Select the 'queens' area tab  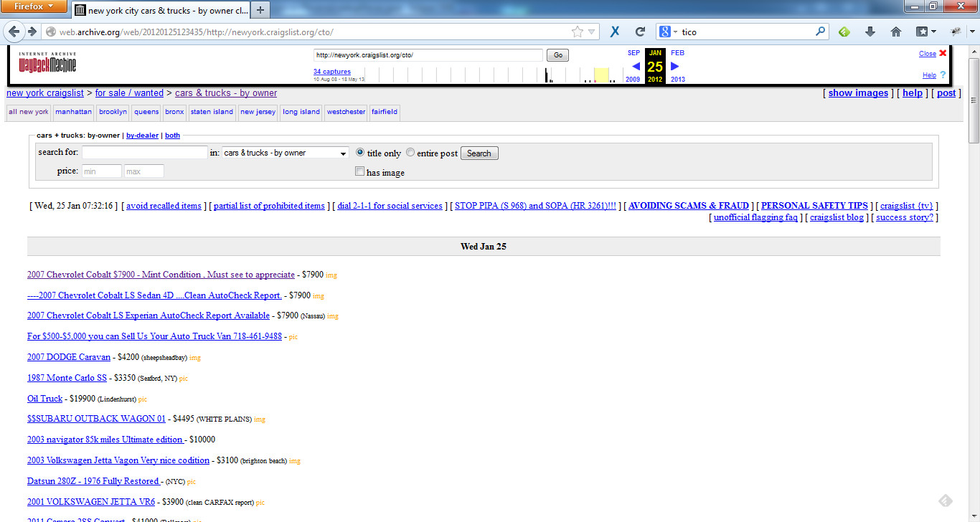click(146, 112)
